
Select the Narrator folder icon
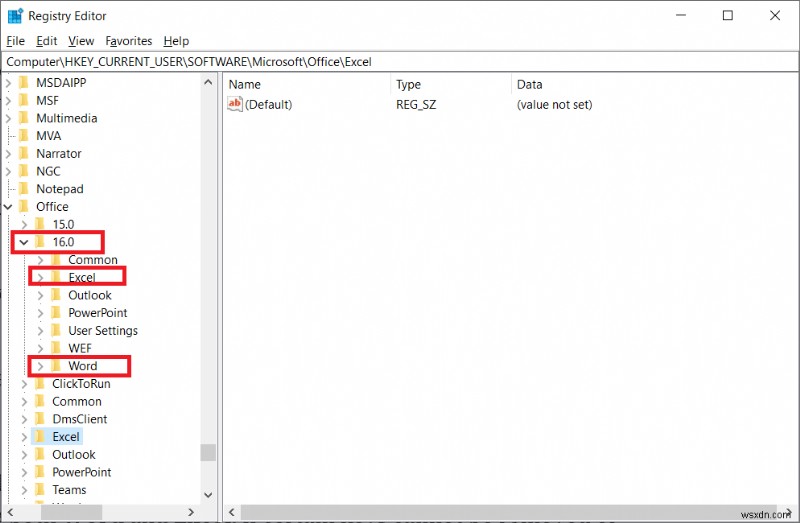pos(23,154)
